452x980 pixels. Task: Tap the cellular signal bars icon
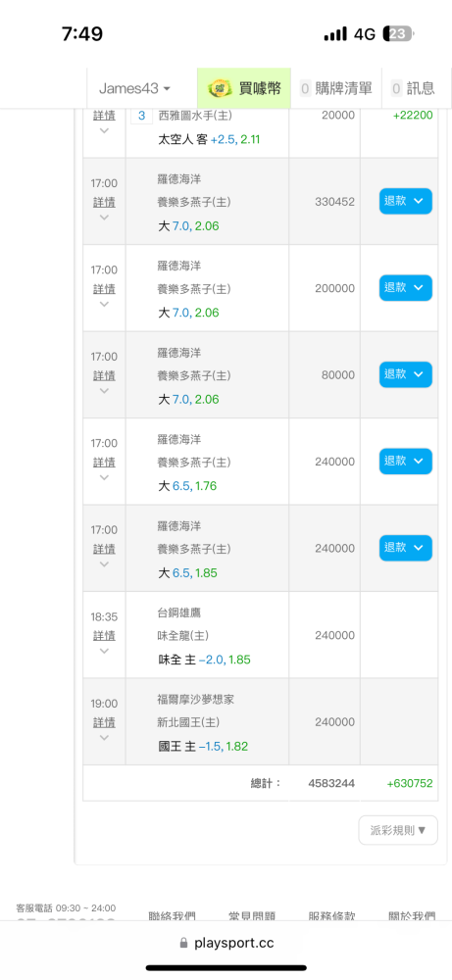[335, 34]
